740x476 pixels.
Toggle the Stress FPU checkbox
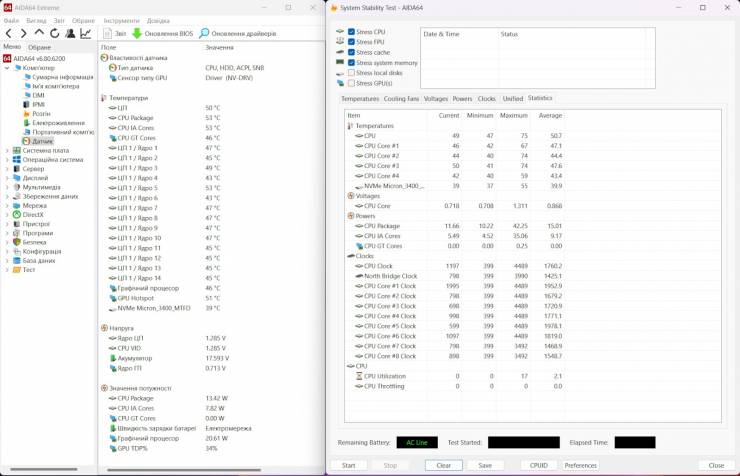point(351,42)
